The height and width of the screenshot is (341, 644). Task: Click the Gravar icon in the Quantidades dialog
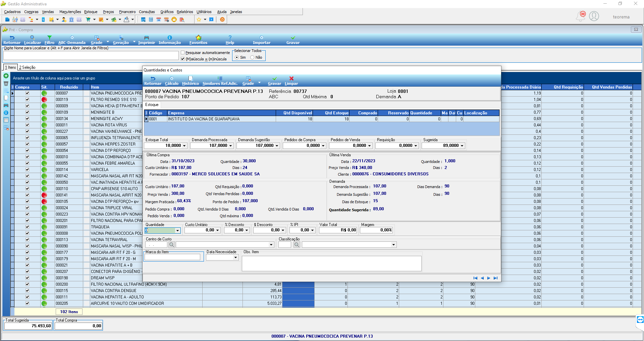(x=274, y=78)
